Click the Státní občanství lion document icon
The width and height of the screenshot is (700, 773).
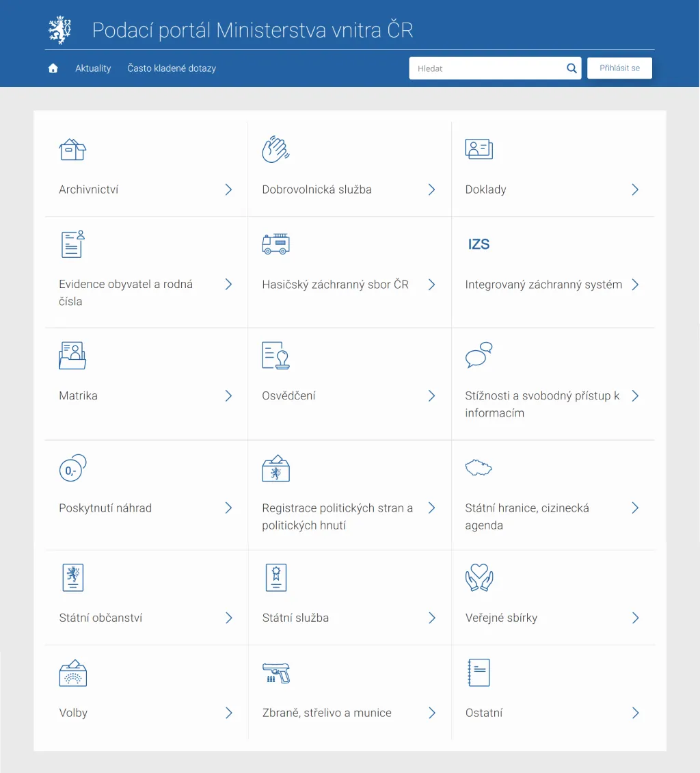pyautogui.click(x=73, y=577)
